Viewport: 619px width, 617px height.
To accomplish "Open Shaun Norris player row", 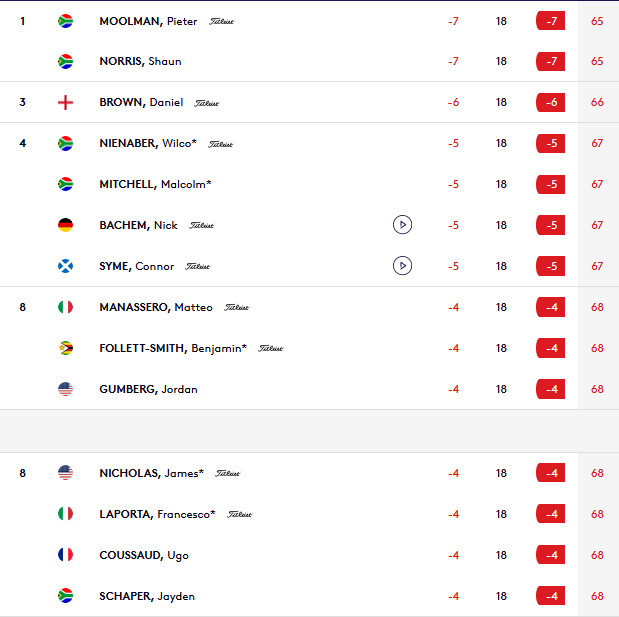I will [x=310, y=61].
